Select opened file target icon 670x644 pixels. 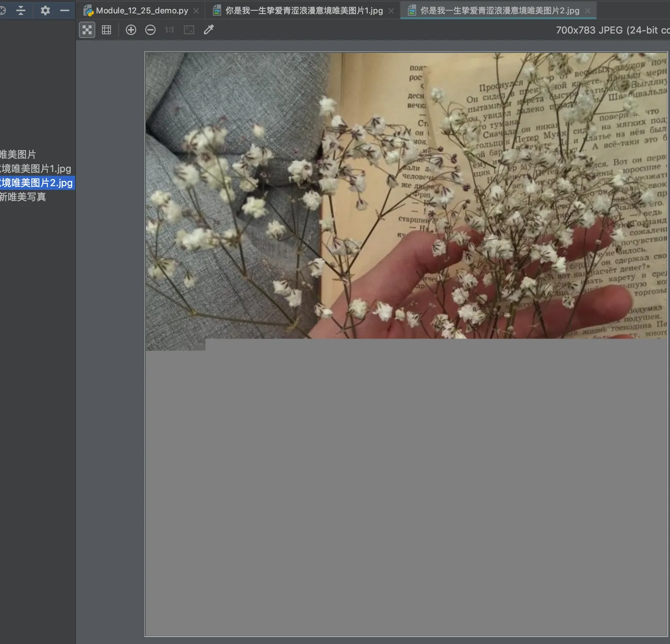(x=2, y=10)
